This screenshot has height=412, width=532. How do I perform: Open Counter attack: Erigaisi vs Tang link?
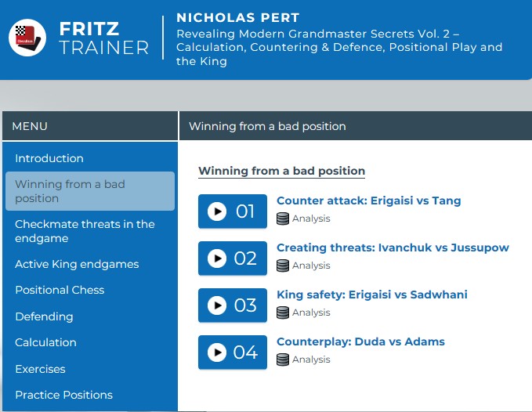point(368,201)
